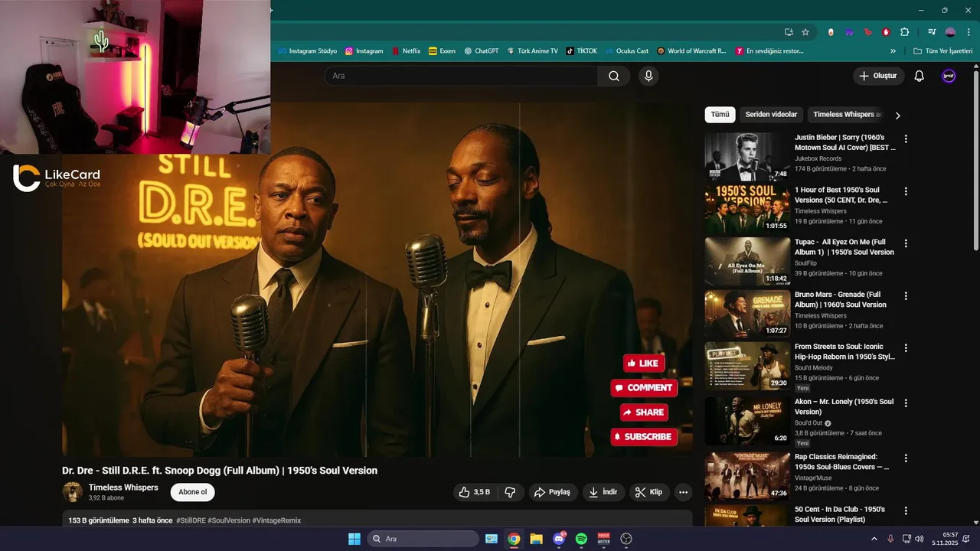
Task: Open options for Justin Bieber Sorry video
Action: (x=906, y=139)
